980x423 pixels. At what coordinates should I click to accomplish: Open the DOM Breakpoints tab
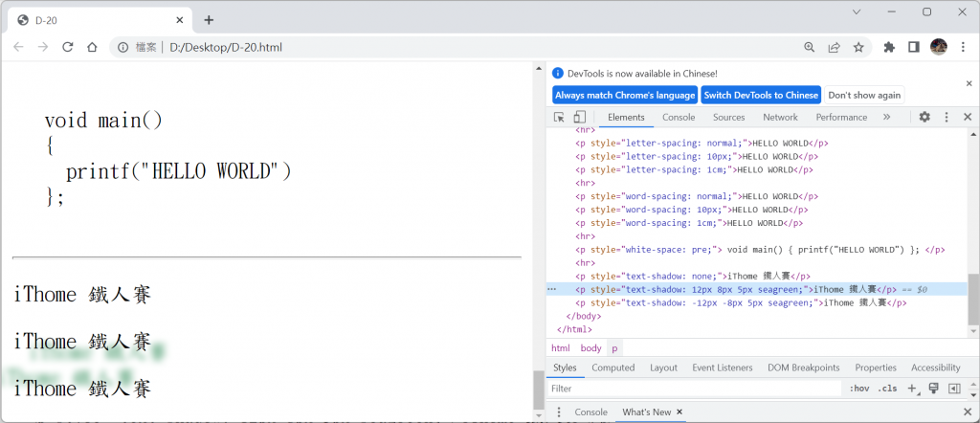click(803, 368)
